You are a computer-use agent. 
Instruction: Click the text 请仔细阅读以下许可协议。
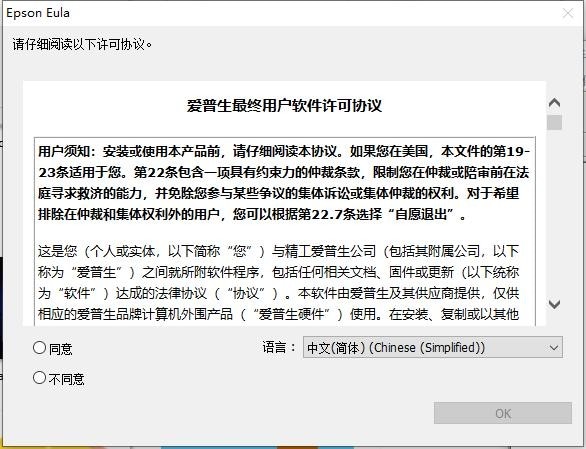point(82,44)
